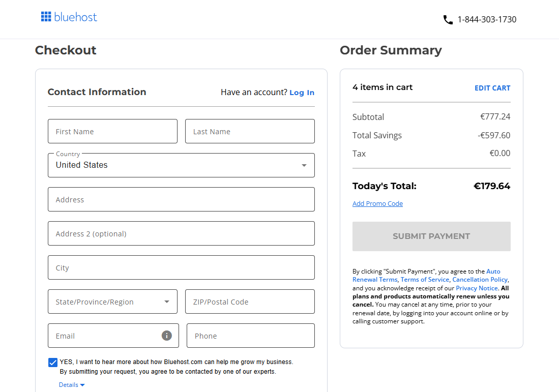The width and height of the screenshot is (559, 392).
Task: Click the Bluehost logo
Action: tap(69, 17)
